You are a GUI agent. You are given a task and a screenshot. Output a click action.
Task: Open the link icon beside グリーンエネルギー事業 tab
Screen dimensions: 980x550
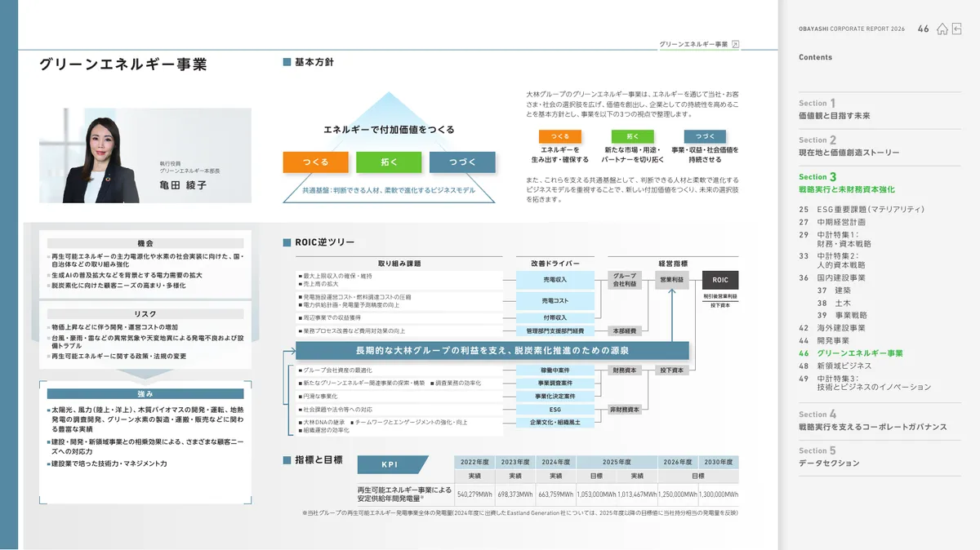(x=735, y=44)
